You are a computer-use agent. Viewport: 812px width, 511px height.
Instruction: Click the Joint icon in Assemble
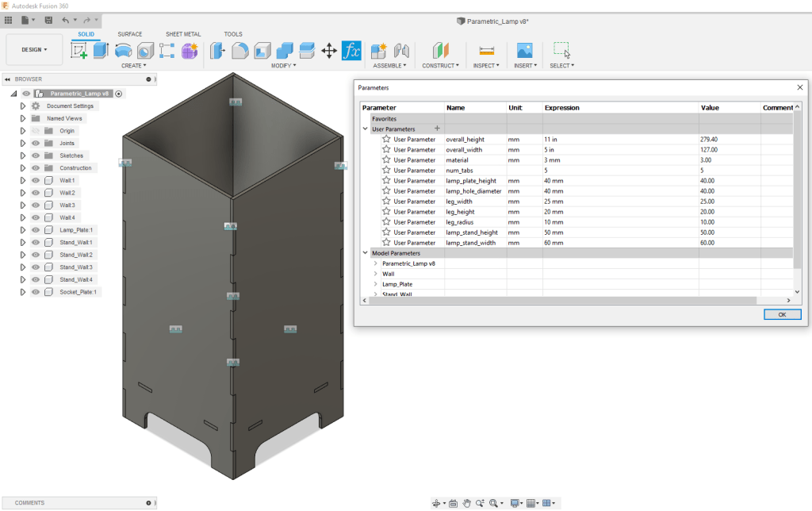[402, 51]
